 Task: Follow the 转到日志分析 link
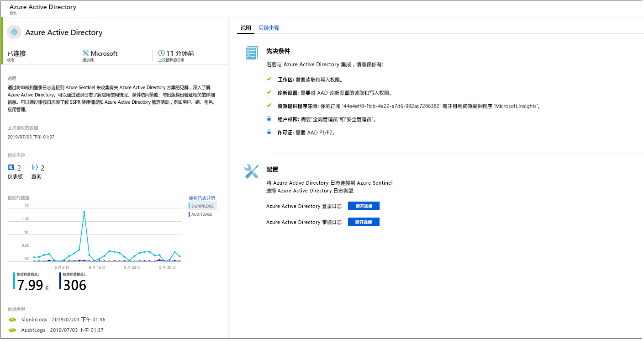tap(202, 198)
